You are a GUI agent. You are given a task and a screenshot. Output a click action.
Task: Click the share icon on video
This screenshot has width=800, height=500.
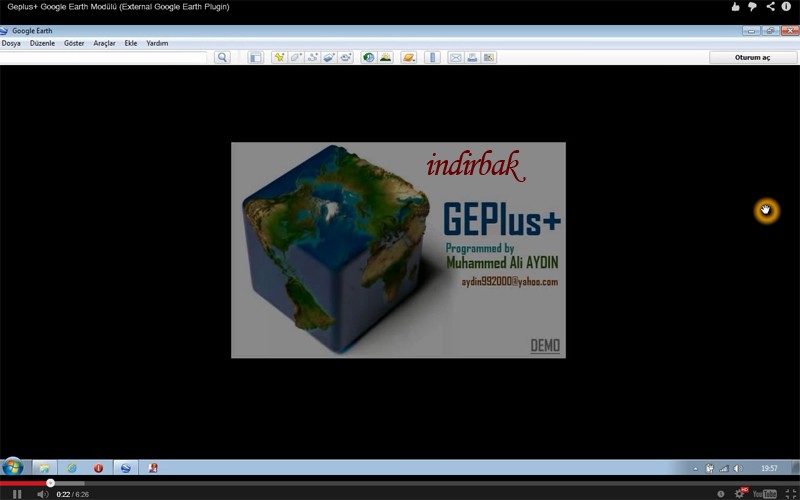pos(770,7)
